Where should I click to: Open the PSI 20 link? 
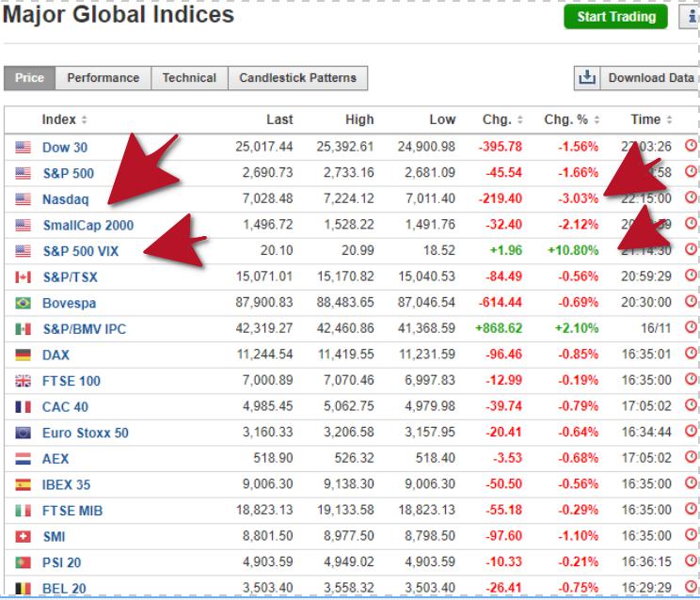[x=61, y=562]
